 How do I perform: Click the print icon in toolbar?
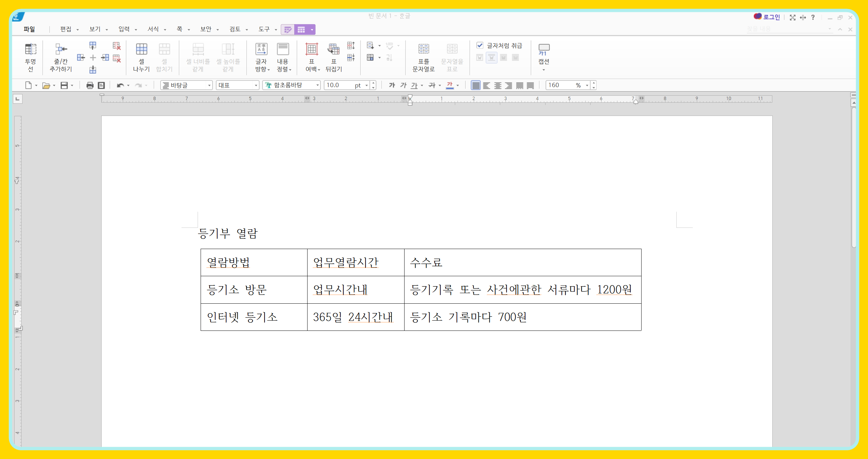tap(90, 85)
